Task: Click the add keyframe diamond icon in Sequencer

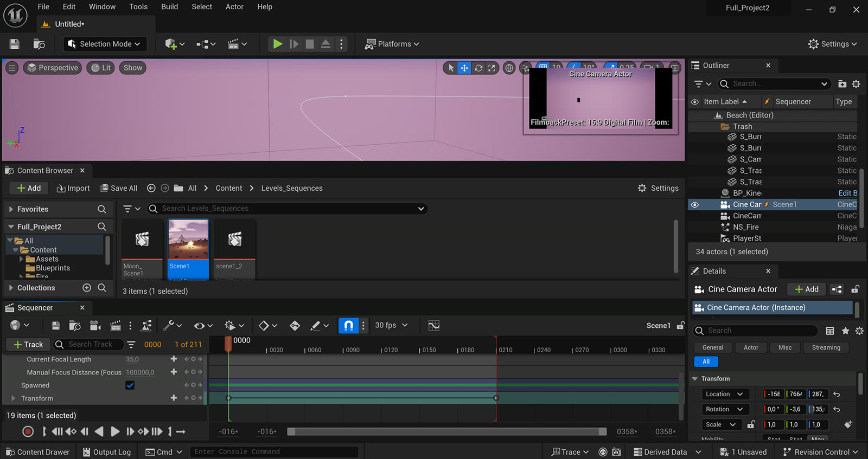Action: [x=295, y=325]
